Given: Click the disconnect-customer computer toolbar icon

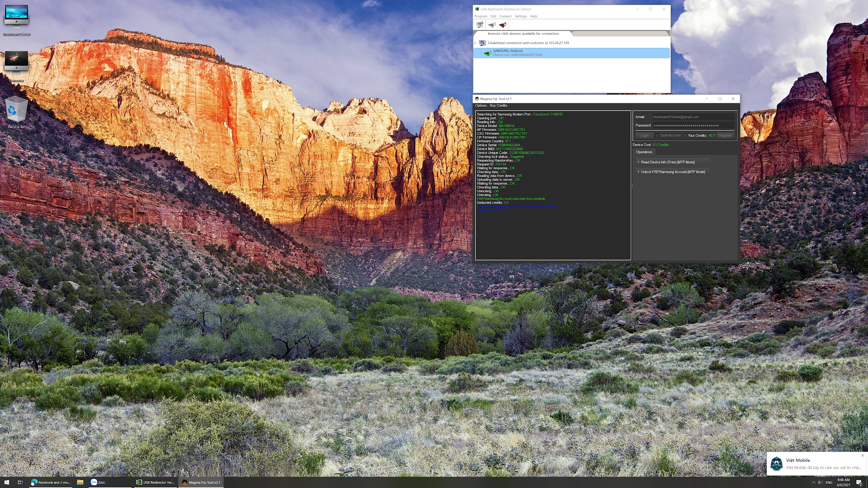Looking at the screenshot, I should pyautogui.click(x=479, y=25).
